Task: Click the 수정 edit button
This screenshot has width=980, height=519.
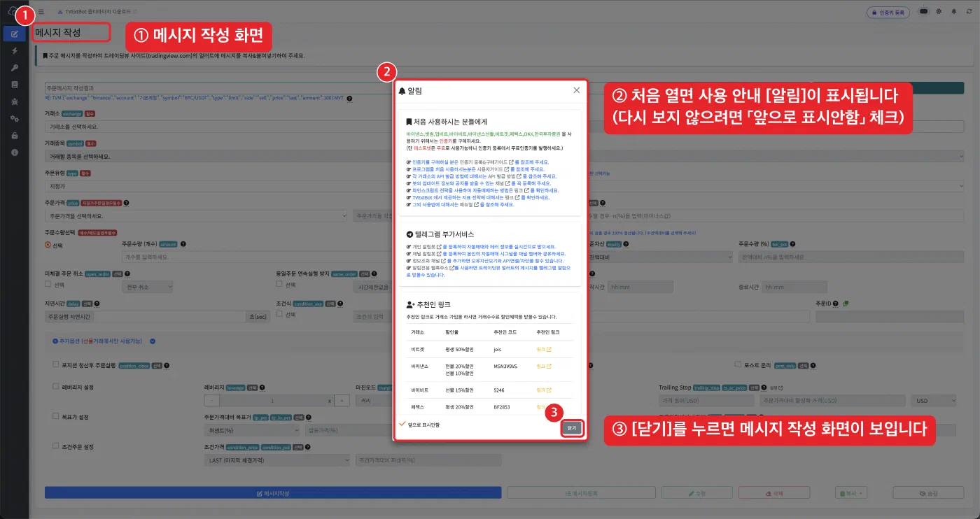Action: pos(696,493)
